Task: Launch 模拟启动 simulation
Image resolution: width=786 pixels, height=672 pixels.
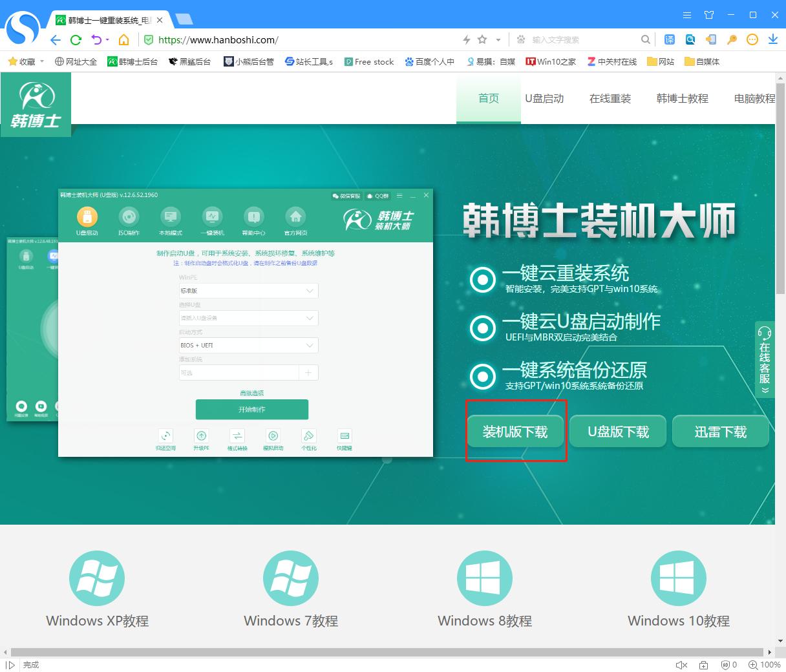Action: click(x=273, y=438)
